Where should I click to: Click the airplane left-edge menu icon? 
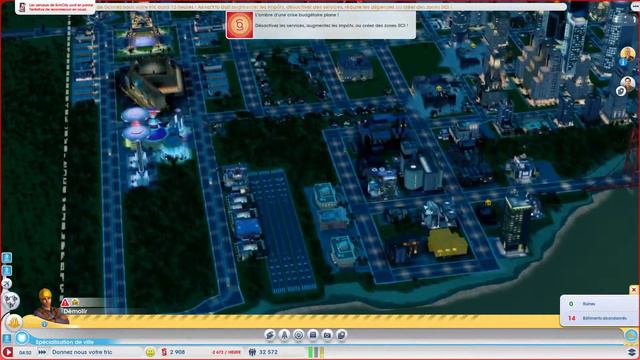pos(7,283)
